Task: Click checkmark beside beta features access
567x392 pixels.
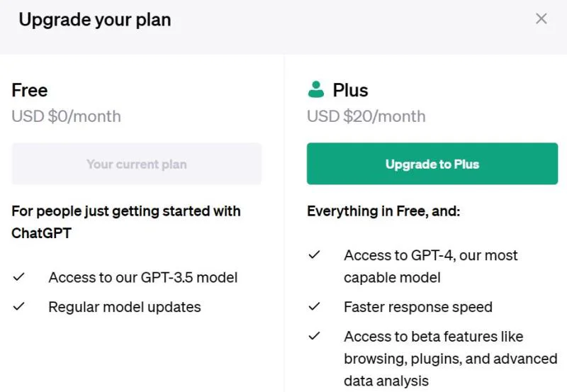Action: [314, 336]
